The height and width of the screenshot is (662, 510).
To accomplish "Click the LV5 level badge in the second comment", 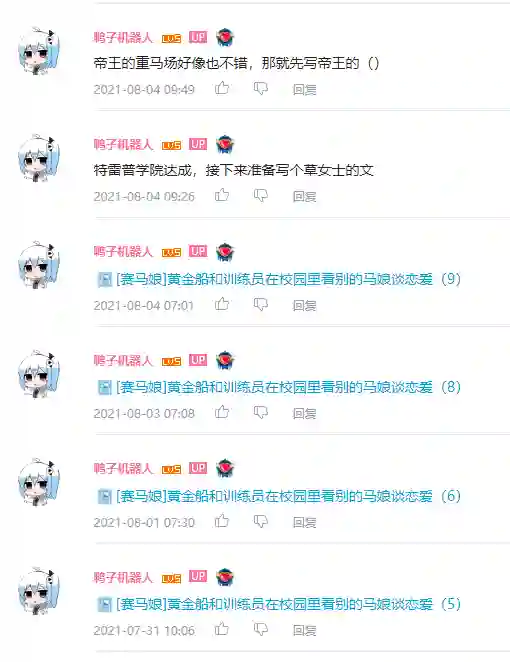I will (171, 145).
